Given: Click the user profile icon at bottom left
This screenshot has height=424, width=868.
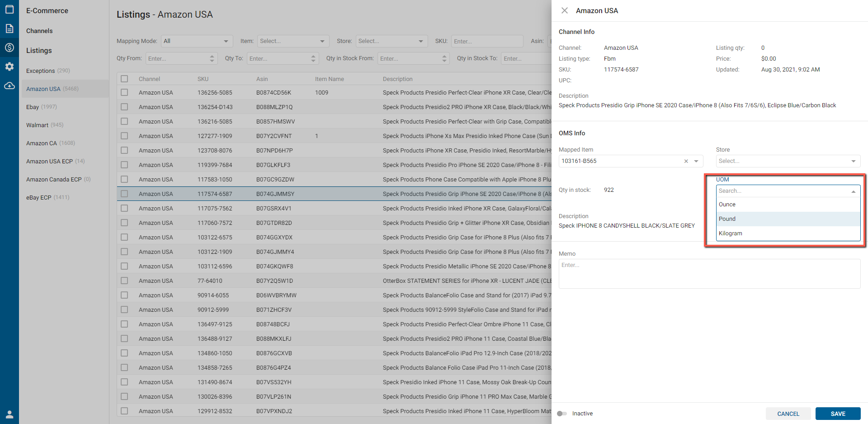Looking at the screenshot, I should [x=9, y=414].
